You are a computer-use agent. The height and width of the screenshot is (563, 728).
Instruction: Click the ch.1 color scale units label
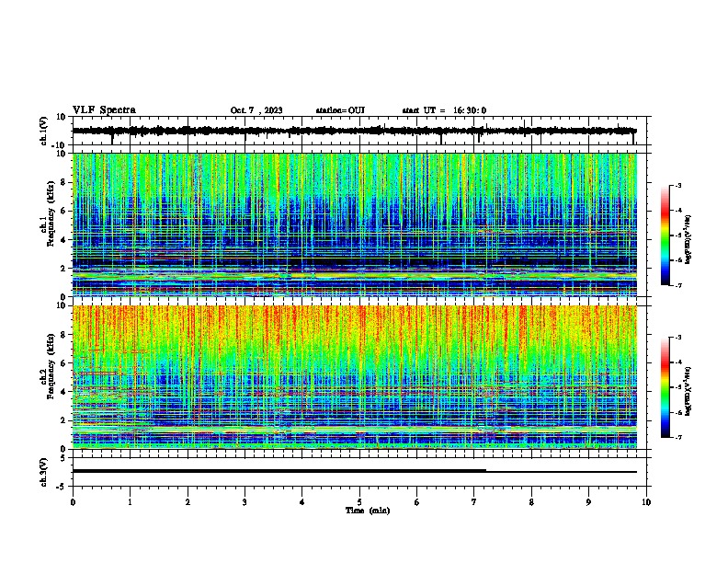688,240
